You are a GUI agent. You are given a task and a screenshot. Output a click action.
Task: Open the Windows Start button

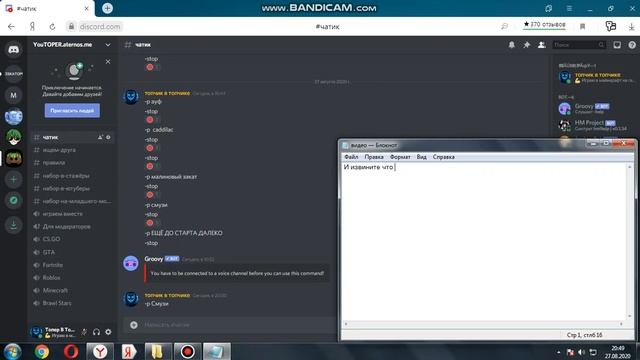coord(13,351)
